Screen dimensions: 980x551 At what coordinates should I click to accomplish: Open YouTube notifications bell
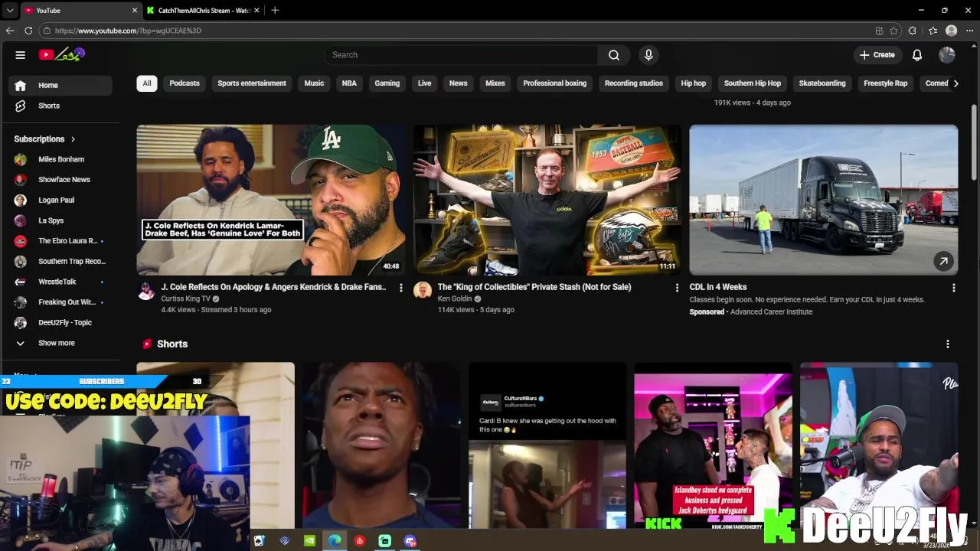[x=917, y=55]
